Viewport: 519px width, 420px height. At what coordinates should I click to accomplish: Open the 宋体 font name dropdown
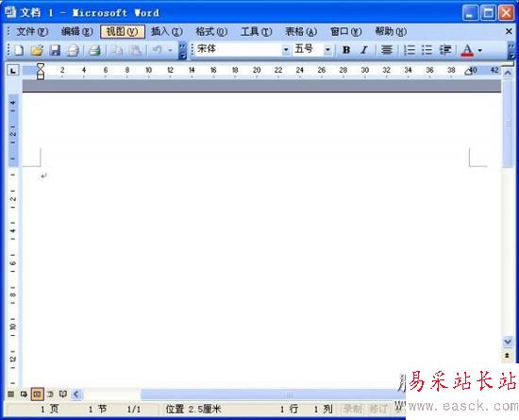[x=286, y=50]
